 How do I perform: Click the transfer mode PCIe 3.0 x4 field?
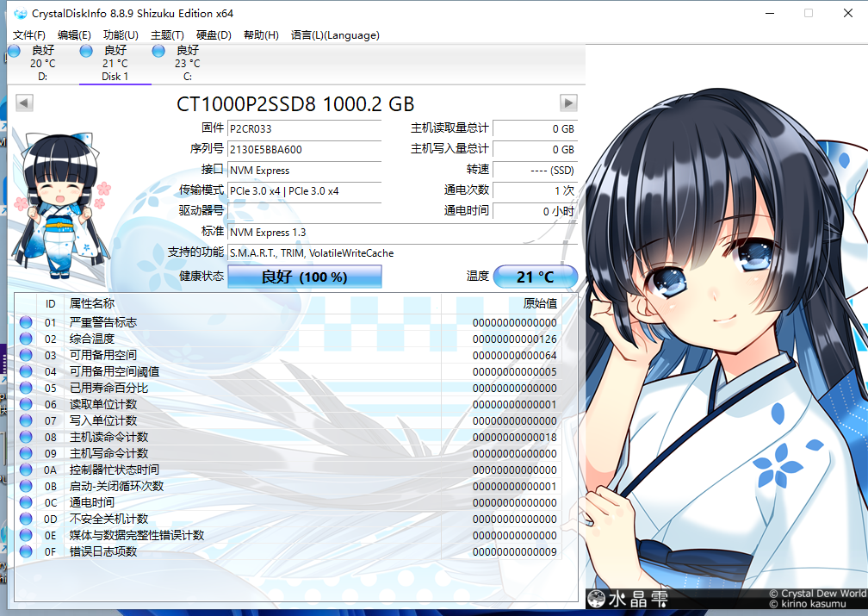305,191
